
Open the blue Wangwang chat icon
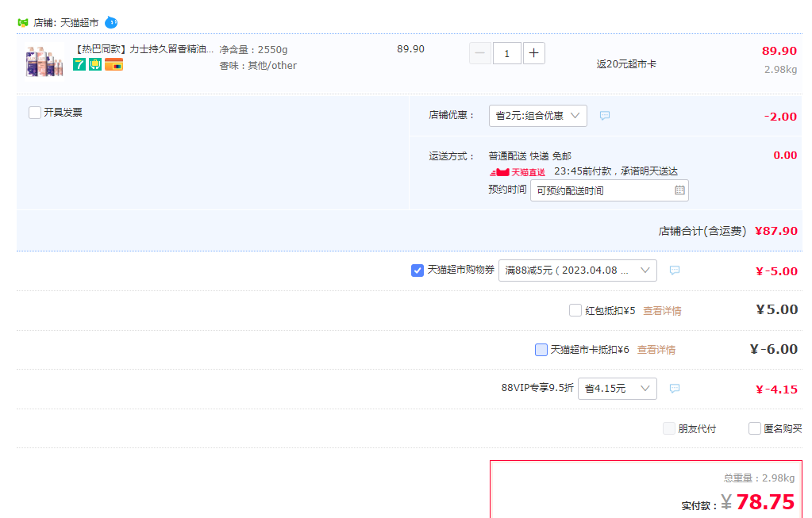click(111, 23)
